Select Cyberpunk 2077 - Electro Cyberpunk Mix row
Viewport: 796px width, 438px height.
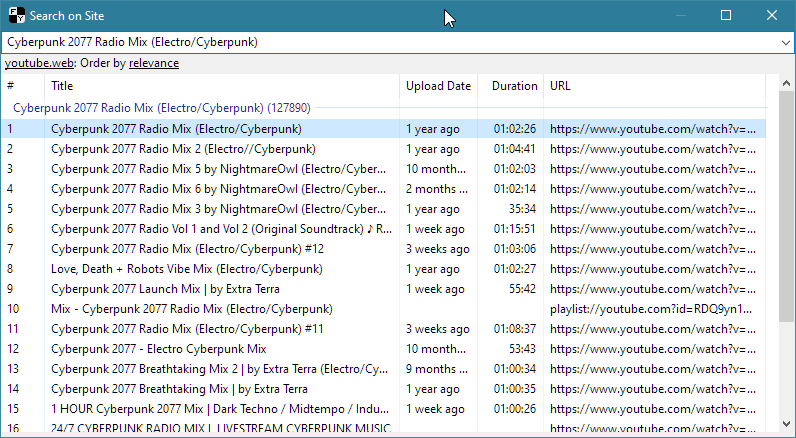pyautogui.click(x=158, y=349)
